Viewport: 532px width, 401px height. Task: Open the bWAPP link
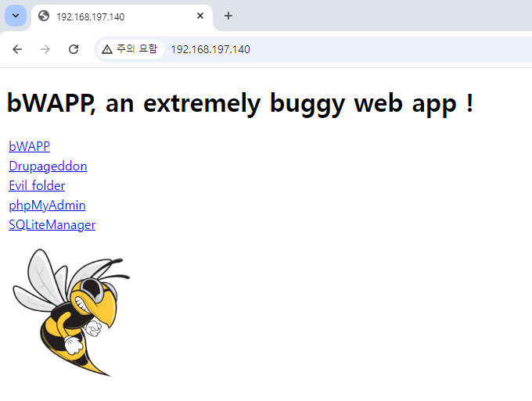coord(30,146)
